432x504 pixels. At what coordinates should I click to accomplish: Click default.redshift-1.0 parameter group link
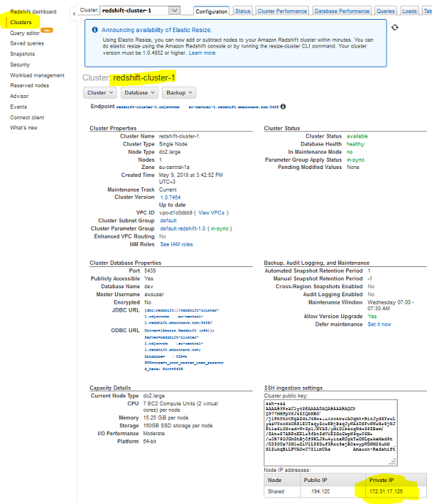click(x=182, y=228)
